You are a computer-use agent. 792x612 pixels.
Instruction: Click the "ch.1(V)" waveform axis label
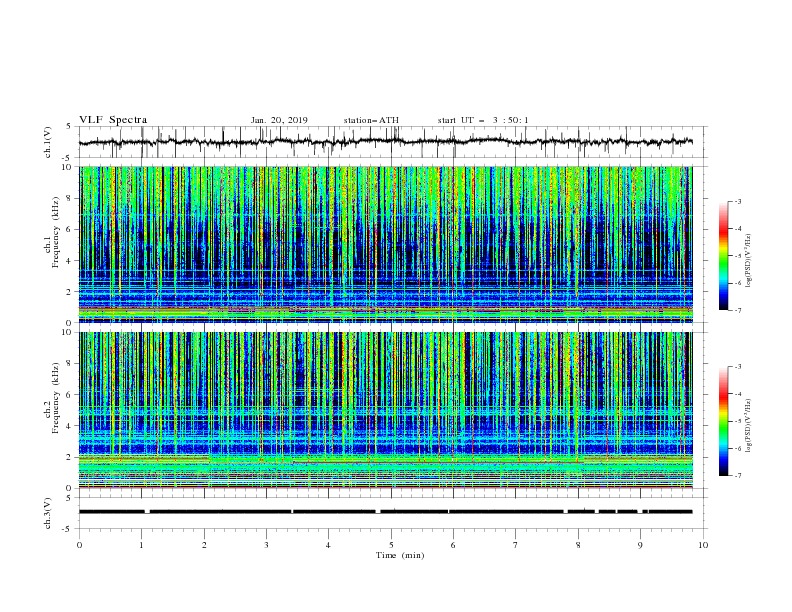48,142
